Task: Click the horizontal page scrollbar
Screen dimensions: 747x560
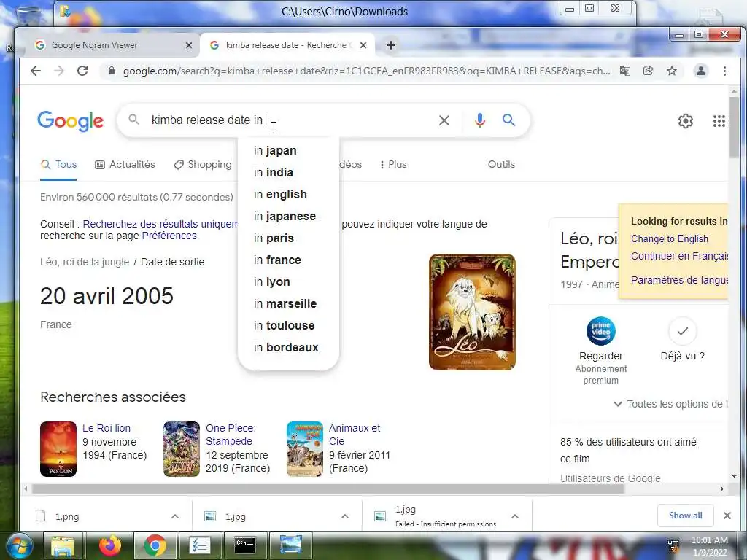Action: click(328, 489)
